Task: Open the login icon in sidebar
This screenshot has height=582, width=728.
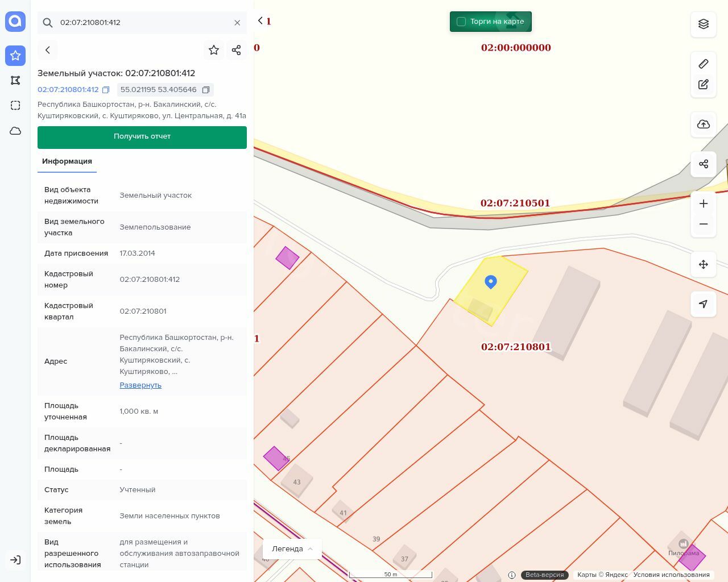Action: pyautogui.click(x=15, y=560)
